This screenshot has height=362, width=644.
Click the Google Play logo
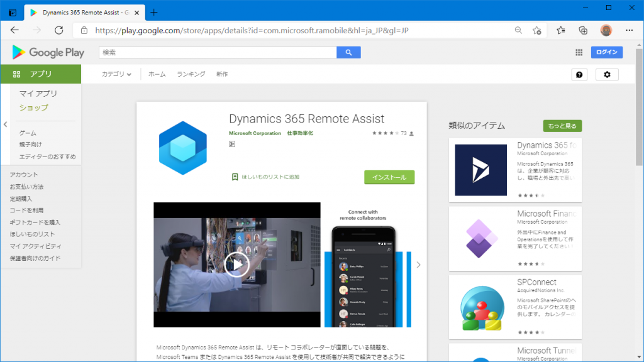[x=48, y=53]
